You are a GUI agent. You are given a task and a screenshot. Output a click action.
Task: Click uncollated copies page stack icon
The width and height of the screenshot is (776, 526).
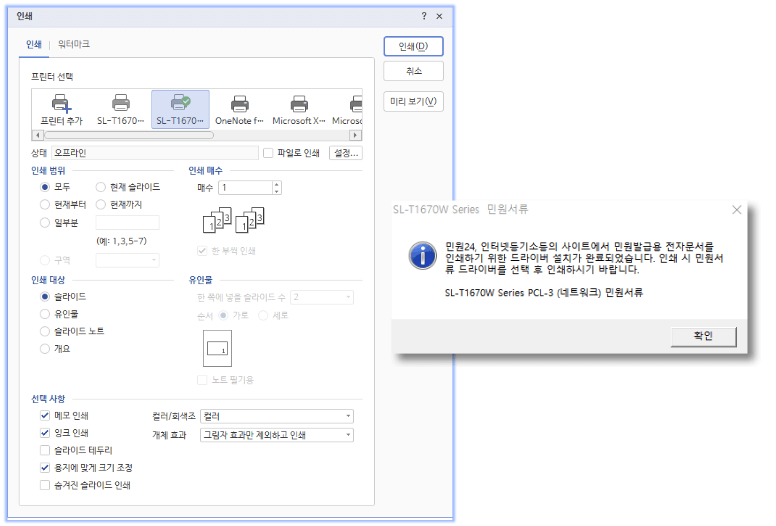[x=249, y=220]
